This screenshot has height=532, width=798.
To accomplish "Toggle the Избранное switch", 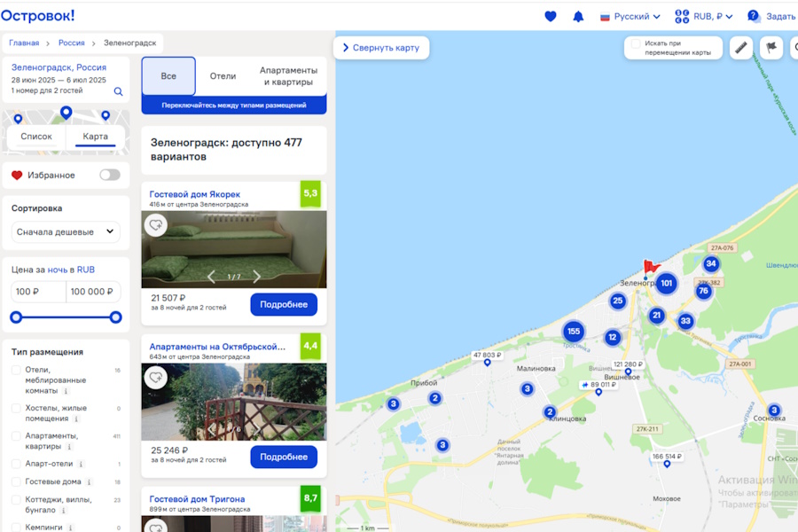I will tap(109, 175).
